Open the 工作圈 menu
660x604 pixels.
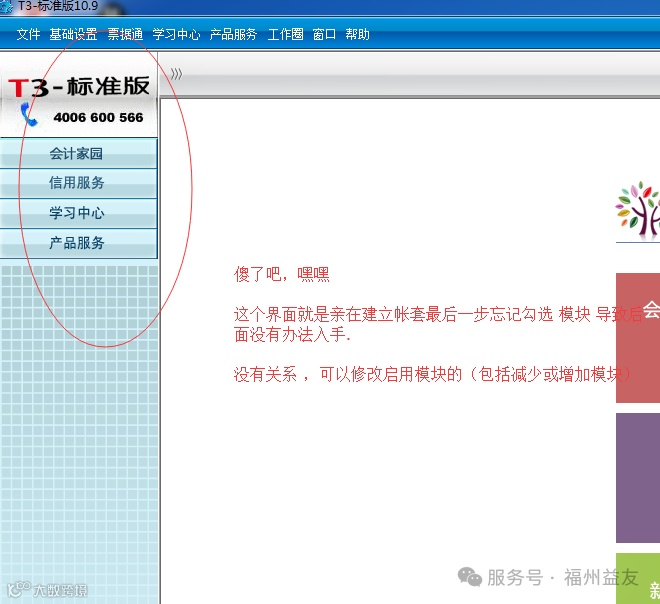pos(285,34)
